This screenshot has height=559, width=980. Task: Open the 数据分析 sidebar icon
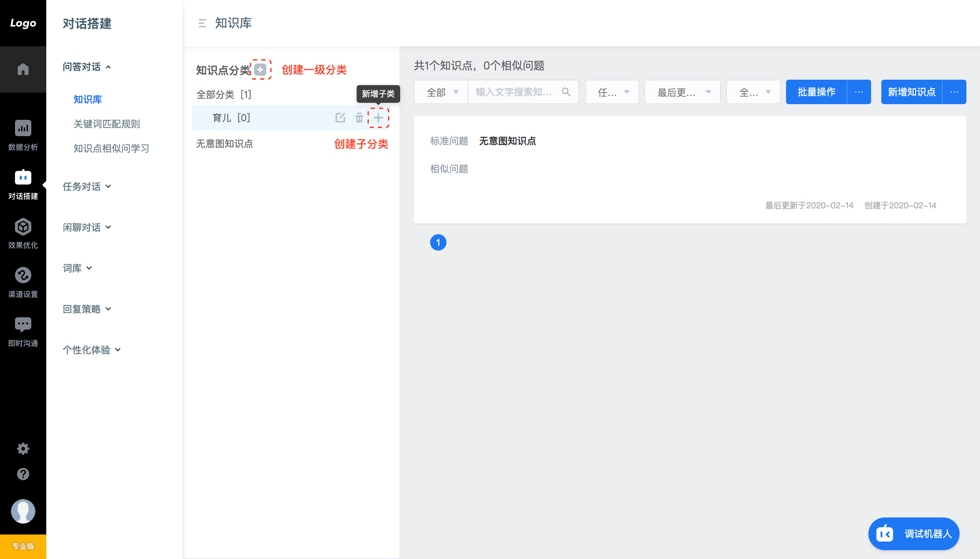(x=23, y=128)
